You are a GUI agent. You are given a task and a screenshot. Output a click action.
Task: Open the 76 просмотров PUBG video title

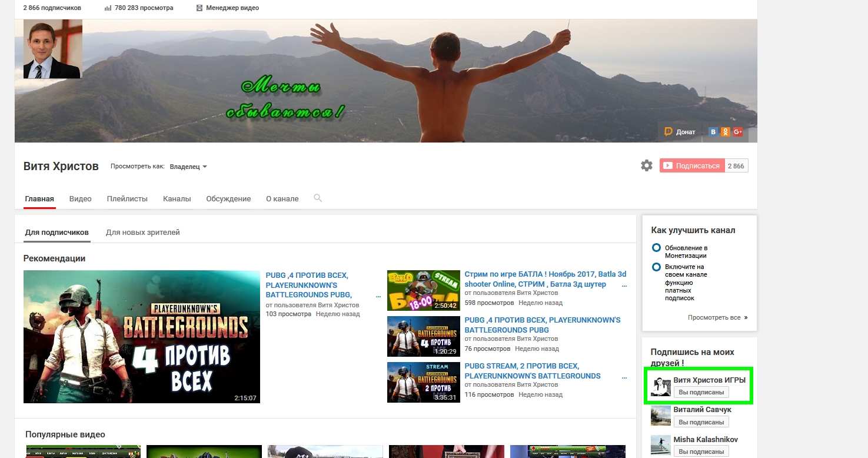[543, 325]
